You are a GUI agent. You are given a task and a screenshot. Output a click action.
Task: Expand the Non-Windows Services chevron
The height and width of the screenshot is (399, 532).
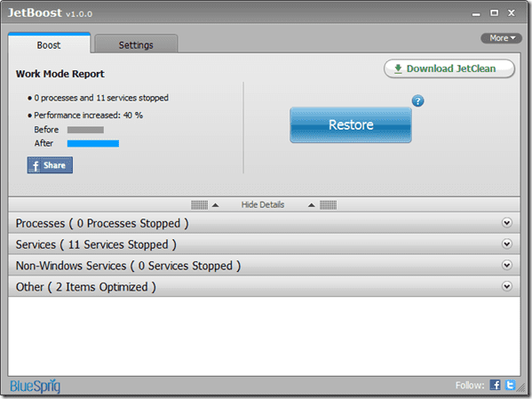coord(507,265)
